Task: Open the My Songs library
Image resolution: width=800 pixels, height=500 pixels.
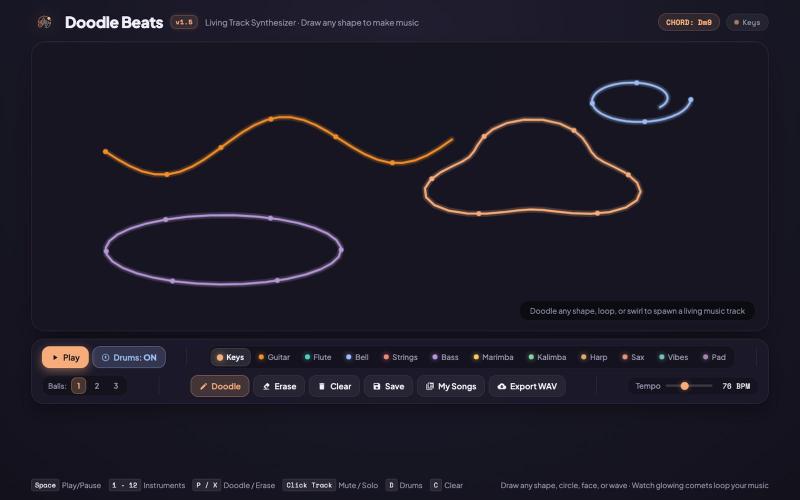Action: pyautogui.click(x=451, y=386)
